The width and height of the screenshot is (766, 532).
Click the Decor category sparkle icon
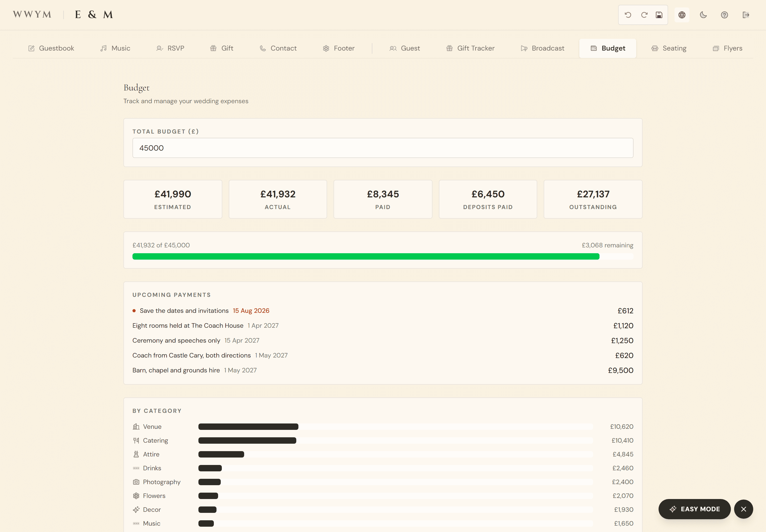click(136, 510)
